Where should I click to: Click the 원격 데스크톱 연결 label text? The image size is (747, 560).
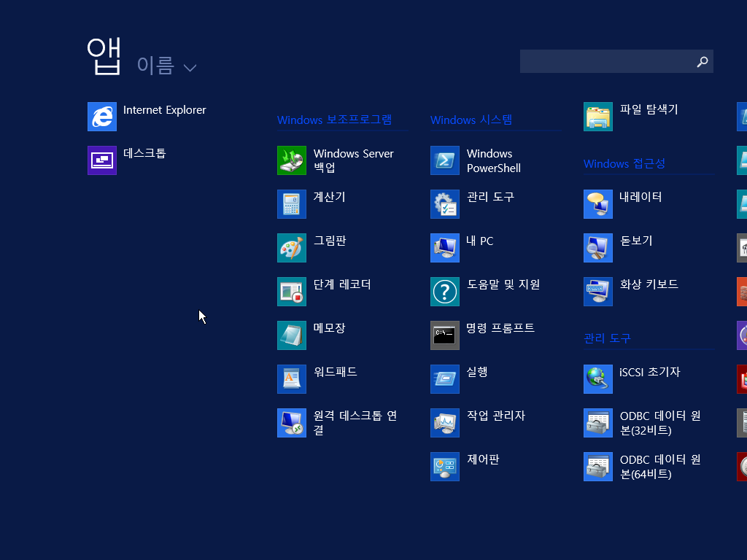(x=355, y=423)
